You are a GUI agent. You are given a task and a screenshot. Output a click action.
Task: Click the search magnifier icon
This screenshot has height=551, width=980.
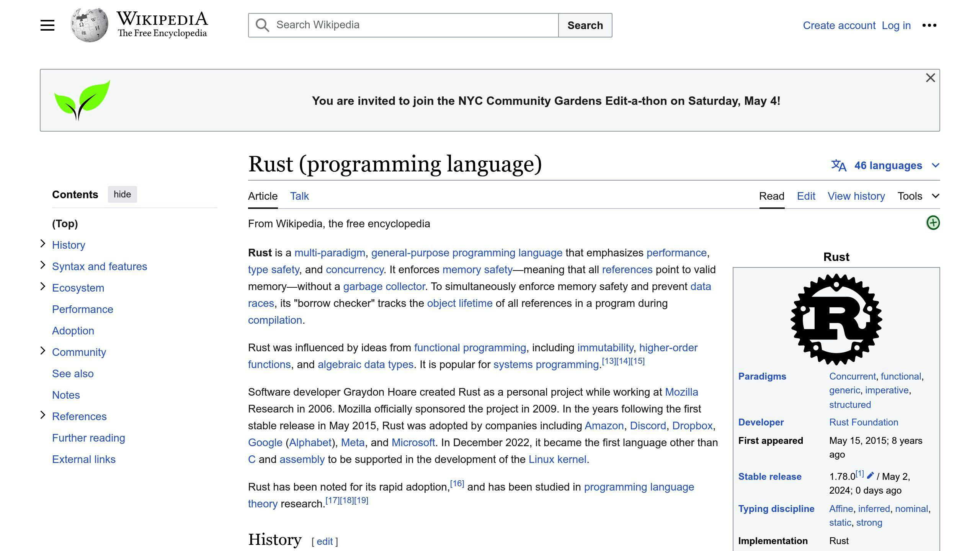[263, 25]
